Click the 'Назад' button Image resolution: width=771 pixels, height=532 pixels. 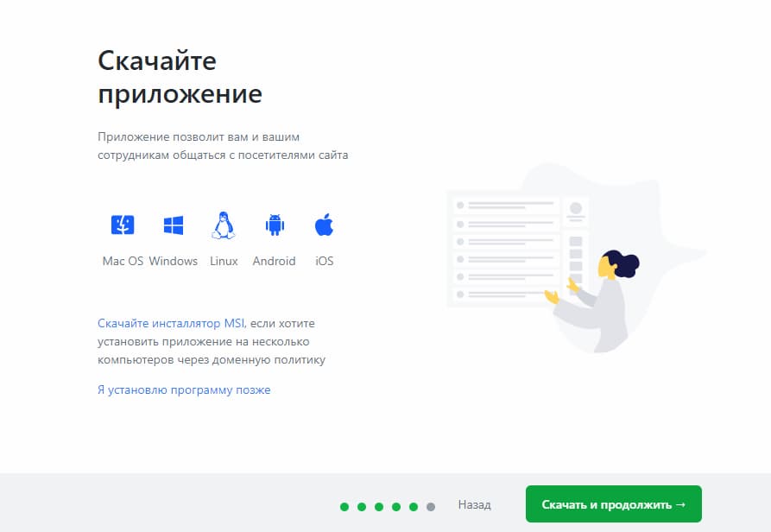click(x=475, y=504)
